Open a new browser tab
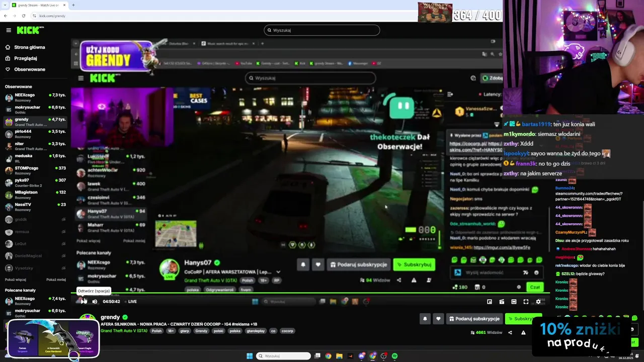Viewport: 644px width, 362px height. pyautogui.click(x=73, y=5)
